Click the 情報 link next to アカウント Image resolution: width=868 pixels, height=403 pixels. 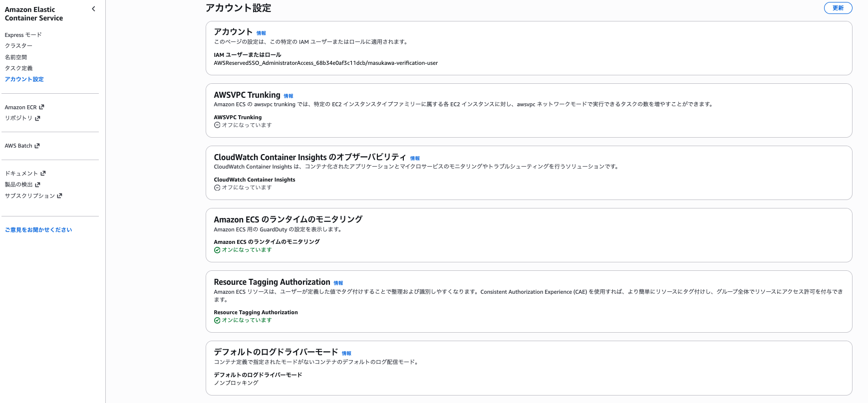[261, 33]
